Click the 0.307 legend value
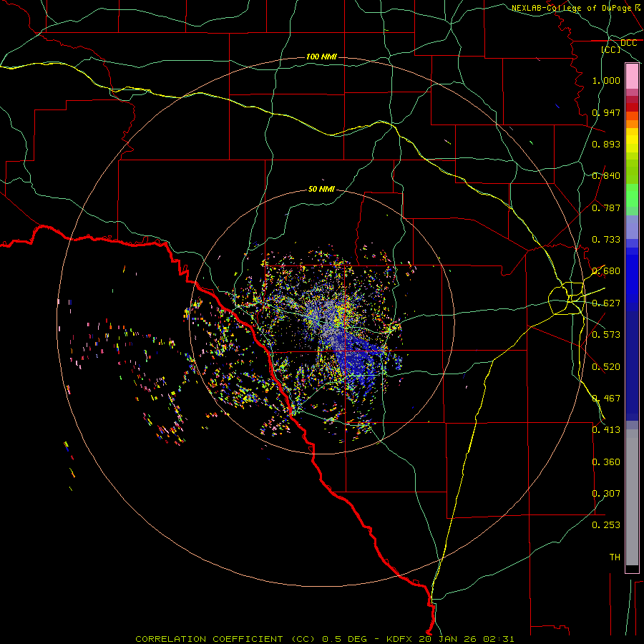 pos(606,494)
